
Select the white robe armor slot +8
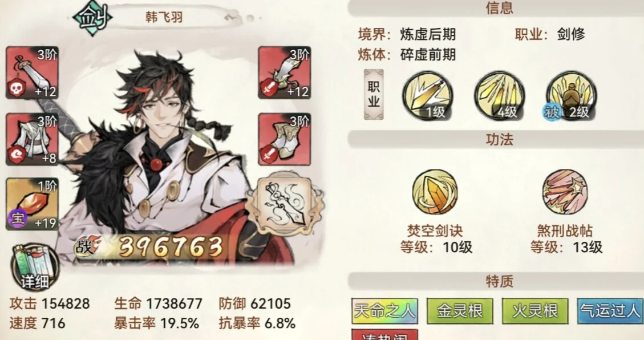pos(32,139)
